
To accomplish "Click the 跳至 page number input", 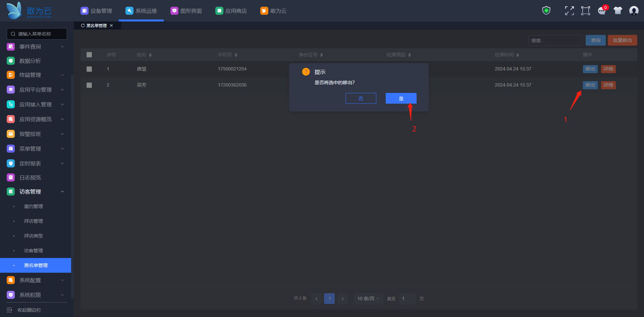I will coord(408,299).
